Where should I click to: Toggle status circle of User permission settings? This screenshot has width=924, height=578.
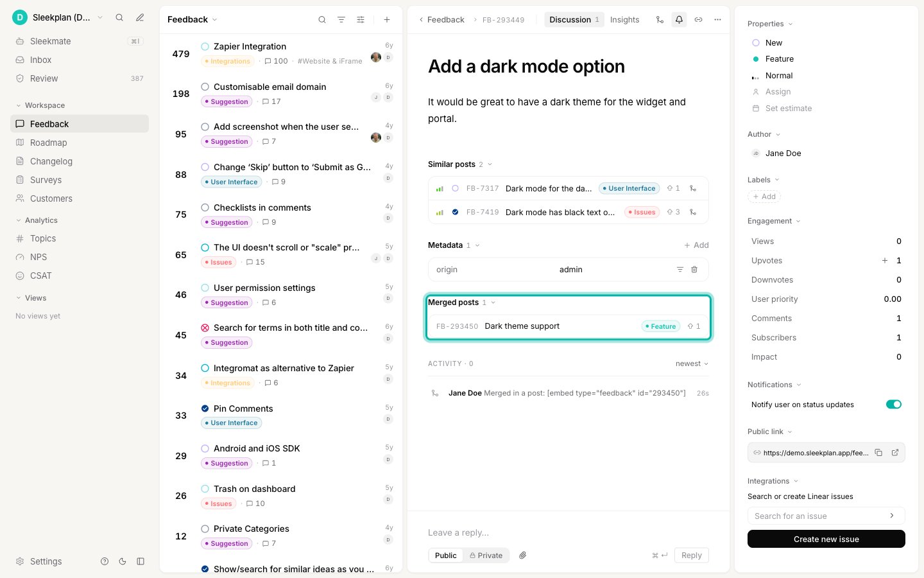pyautogui.click(x=205, y=288)
